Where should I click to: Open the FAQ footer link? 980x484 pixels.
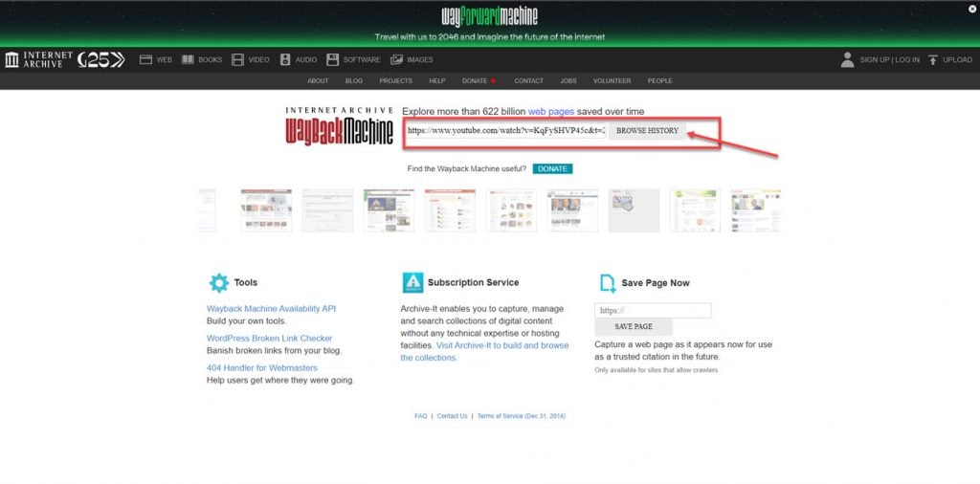[x=421, y=416]
